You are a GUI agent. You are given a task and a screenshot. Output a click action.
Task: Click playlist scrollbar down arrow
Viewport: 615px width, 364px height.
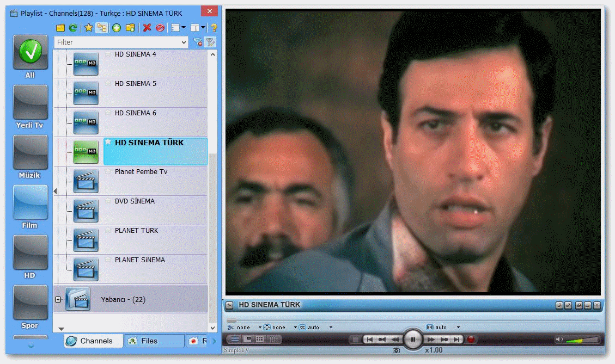coord(212,328)
